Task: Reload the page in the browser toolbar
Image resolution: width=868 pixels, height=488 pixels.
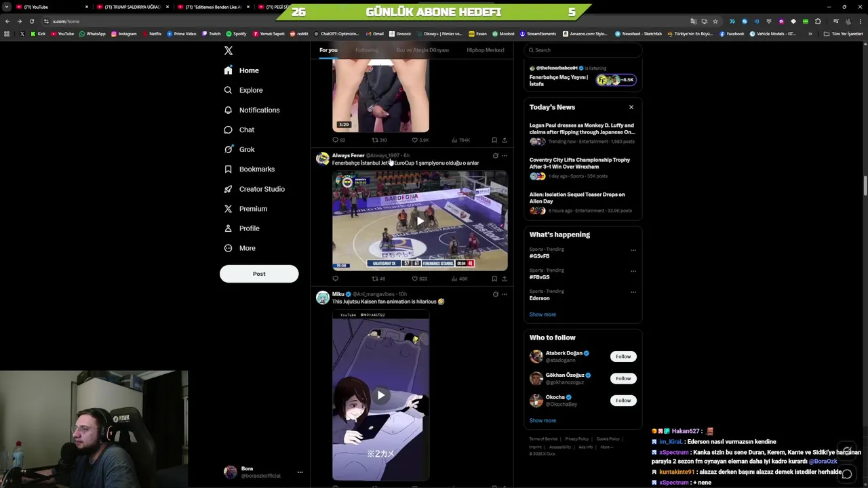Action: click(32, 21)
